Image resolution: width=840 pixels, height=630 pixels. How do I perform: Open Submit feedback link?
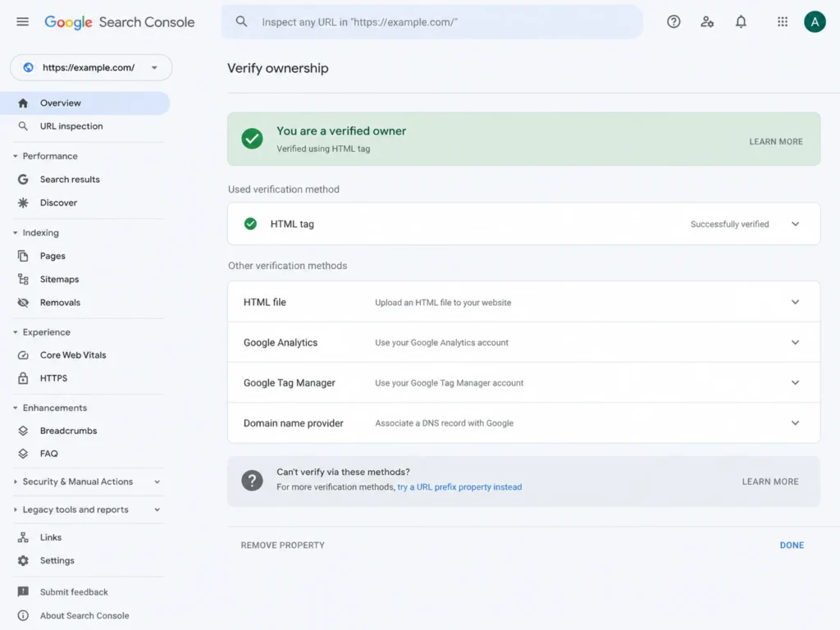point(74,592)
